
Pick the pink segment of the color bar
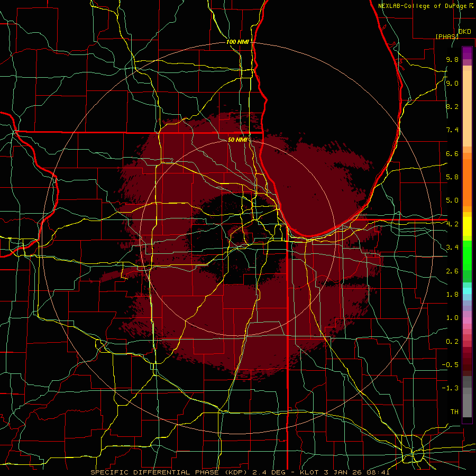[467, 321]
